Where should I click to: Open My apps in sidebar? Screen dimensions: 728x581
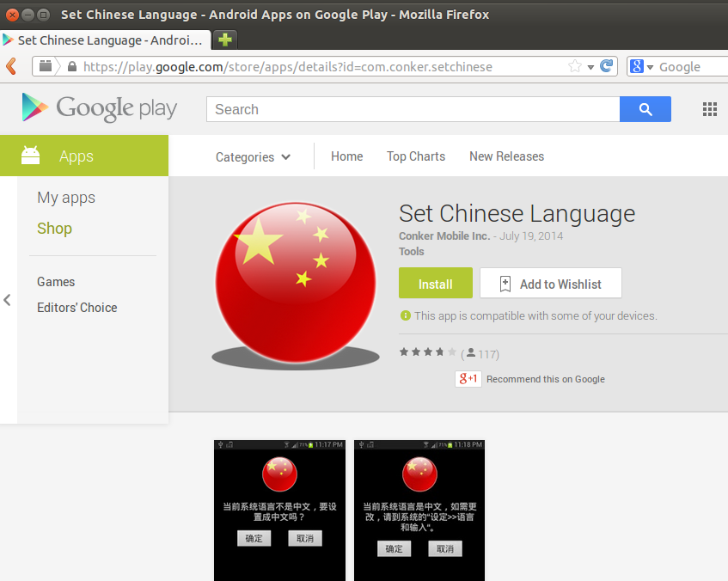pyautogui.click(x=66, y=198)
